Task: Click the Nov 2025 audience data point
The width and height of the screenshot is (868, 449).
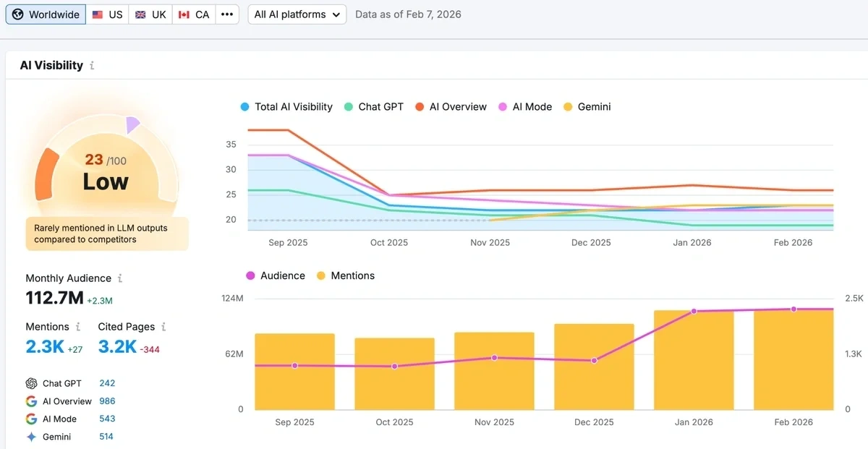Action: pos(494,358)
